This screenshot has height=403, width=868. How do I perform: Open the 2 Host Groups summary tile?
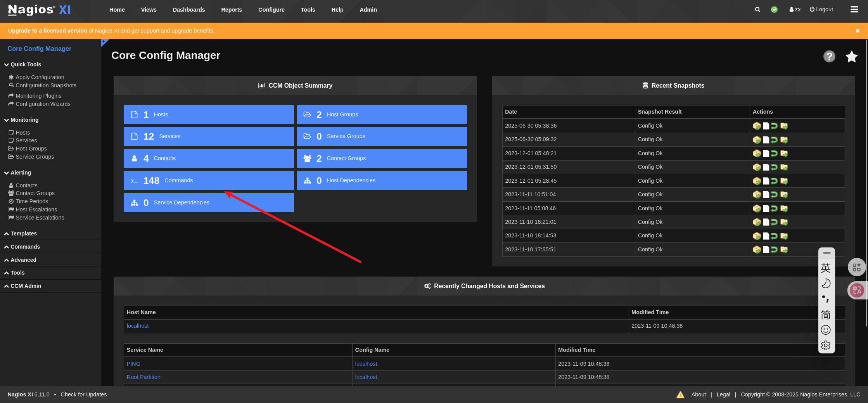tap(382, 114)
